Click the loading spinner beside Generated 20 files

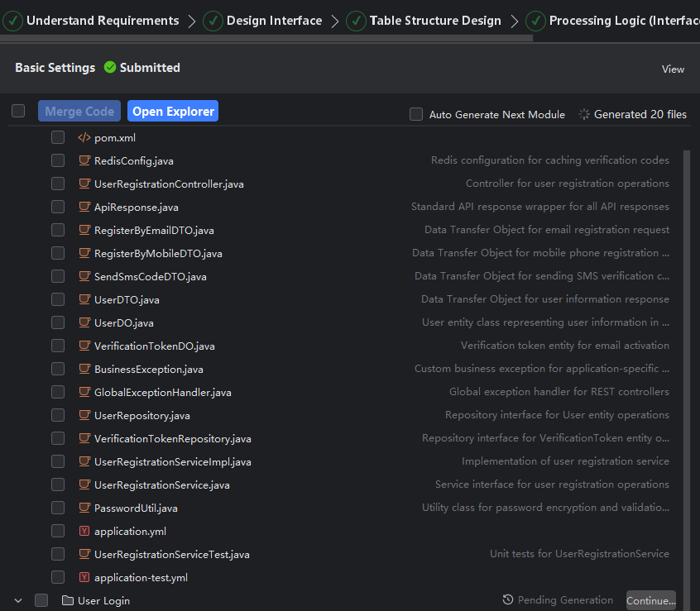pos(584,115)
